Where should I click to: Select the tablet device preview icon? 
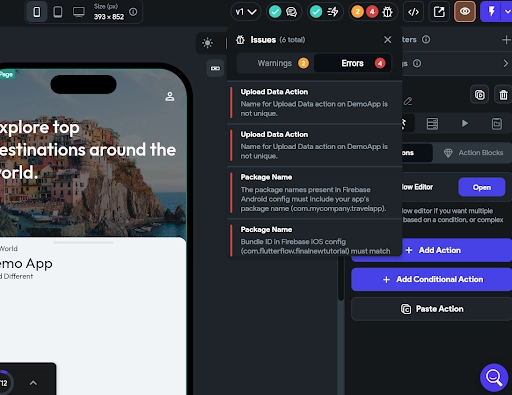[58, 12]
